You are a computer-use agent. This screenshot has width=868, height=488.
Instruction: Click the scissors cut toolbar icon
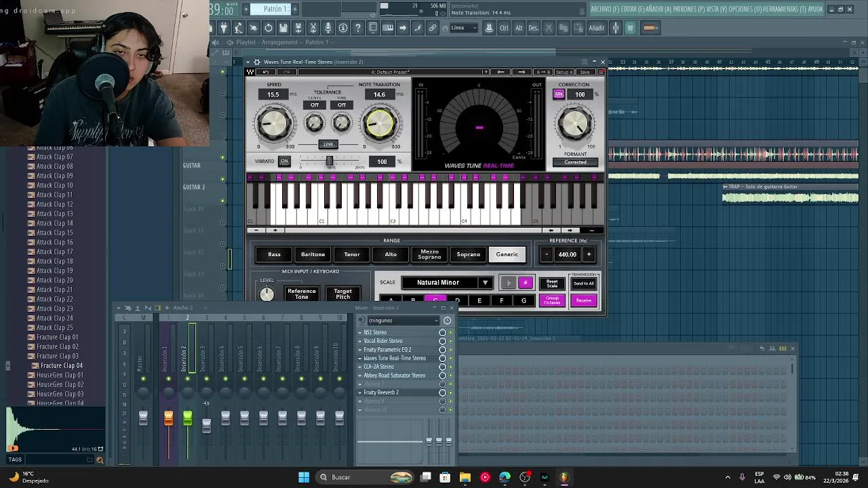pyautogui.click(x=313, y=28)
